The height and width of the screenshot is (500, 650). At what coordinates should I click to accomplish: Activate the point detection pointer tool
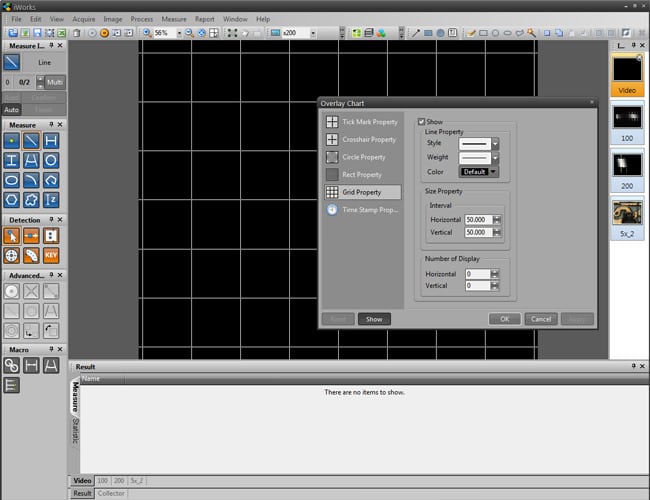point(12,236)
